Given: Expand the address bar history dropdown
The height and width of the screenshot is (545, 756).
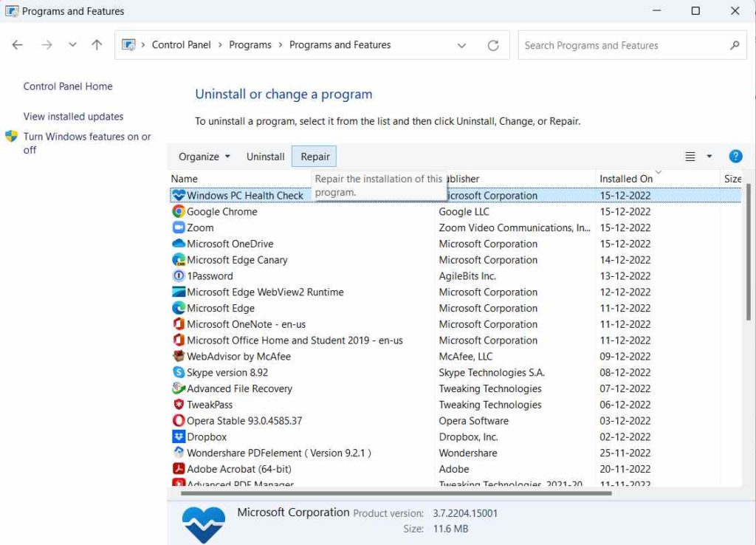Looking at the screenshot, I should tap(461, 45).
